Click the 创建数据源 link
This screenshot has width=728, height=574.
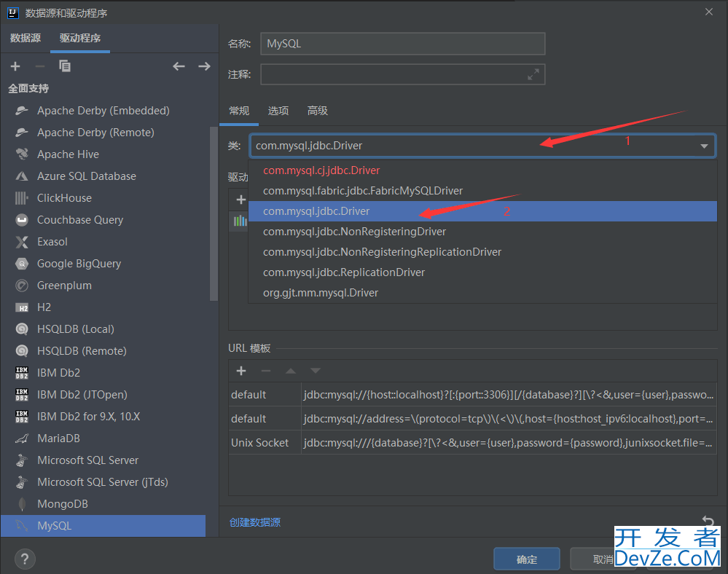tap(255, 522)
